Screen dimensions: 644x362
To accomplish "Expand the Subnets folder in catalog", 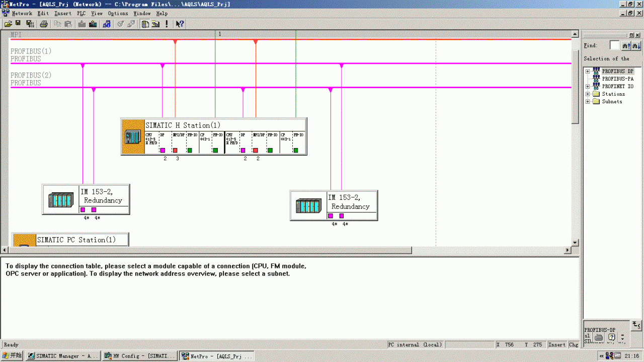I will [587, 102].
